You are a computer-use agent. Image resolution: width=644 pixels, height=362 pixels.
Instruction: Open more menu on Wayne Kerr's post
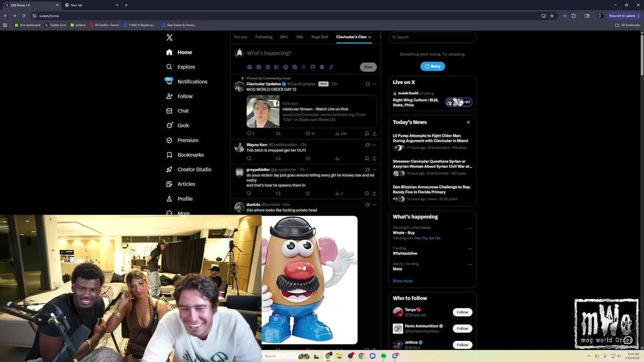374,145
